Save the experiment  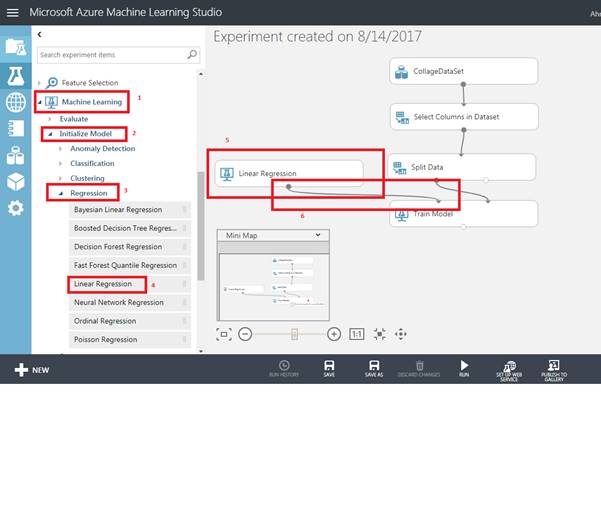(x=329, y=369)
